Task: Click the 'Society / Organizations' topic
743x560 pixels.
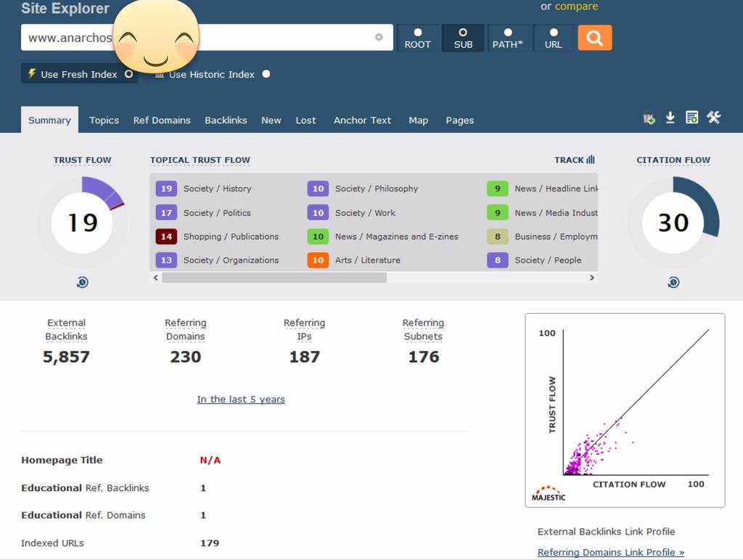Action: coord(231,260)
